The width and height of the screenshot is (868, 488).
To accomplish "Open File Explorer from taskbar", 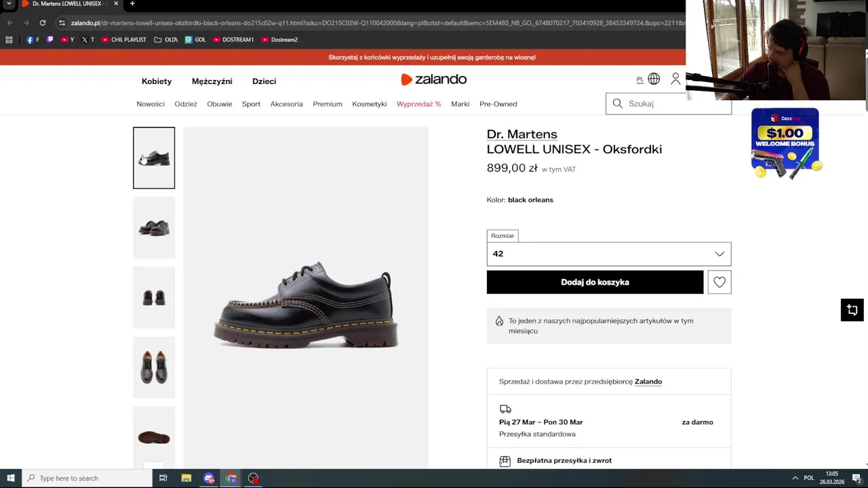I will pos(186,478).
